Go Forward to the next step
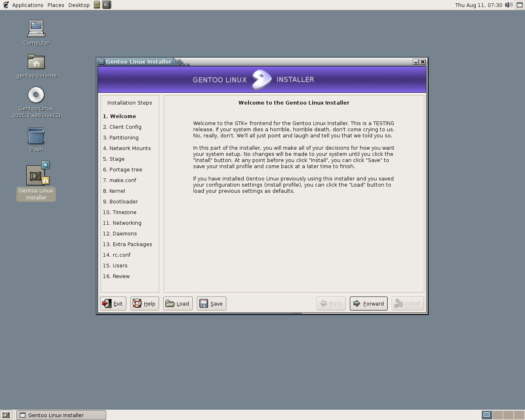 (369, 304)
